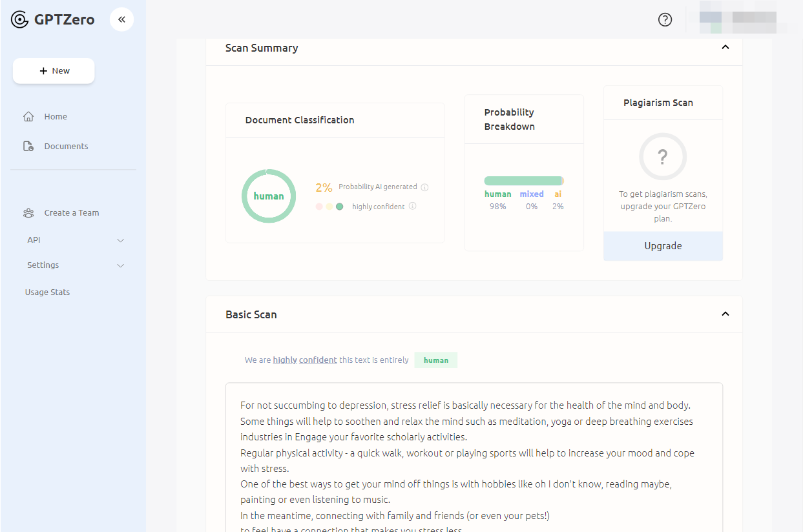
Task: Click the Home house icon
Action: pos(28,117)
